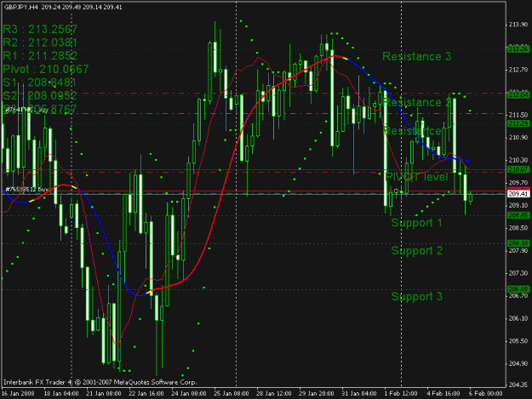Click the 206.70 price axis label

click(x=518, y=295)
